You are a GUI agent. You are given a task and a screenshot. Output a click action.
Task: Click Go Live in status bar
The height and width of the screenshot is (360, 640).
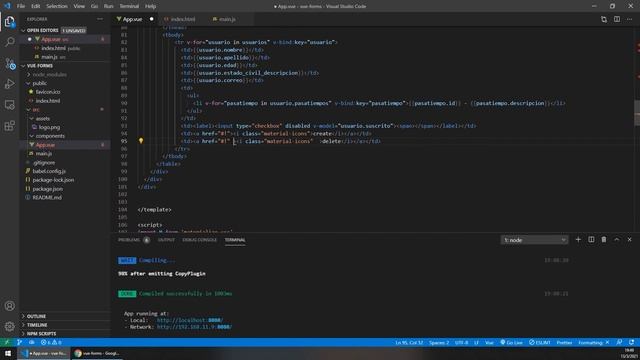[x=511, y=342]
